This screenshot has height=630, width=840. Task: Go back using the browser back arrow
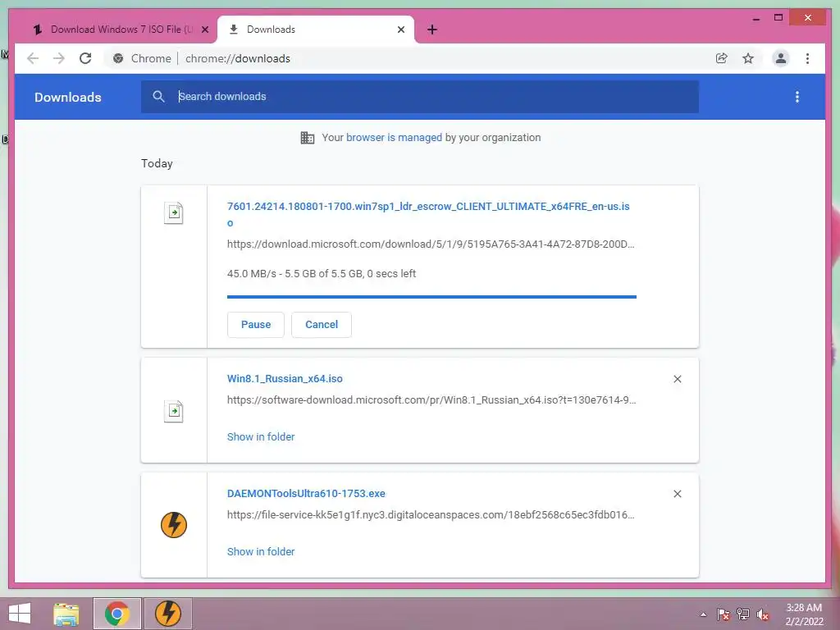click(x=33, y=58)
